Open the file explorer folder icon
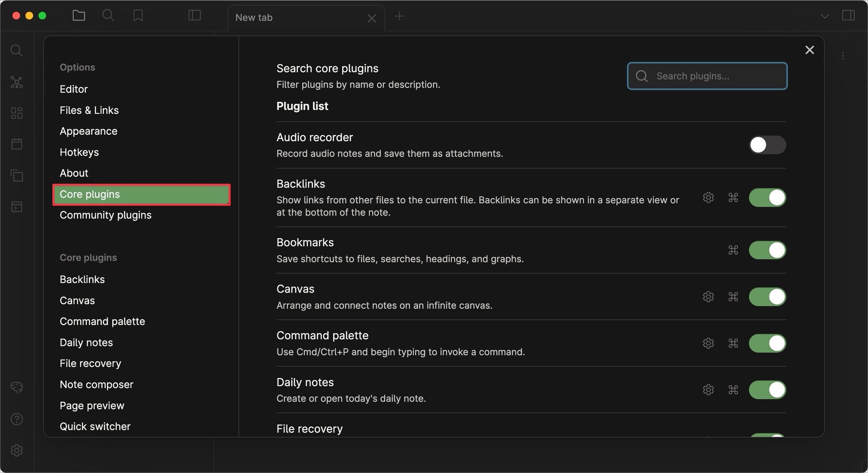Screen dimensions: 868x473 tap(79, 15)
